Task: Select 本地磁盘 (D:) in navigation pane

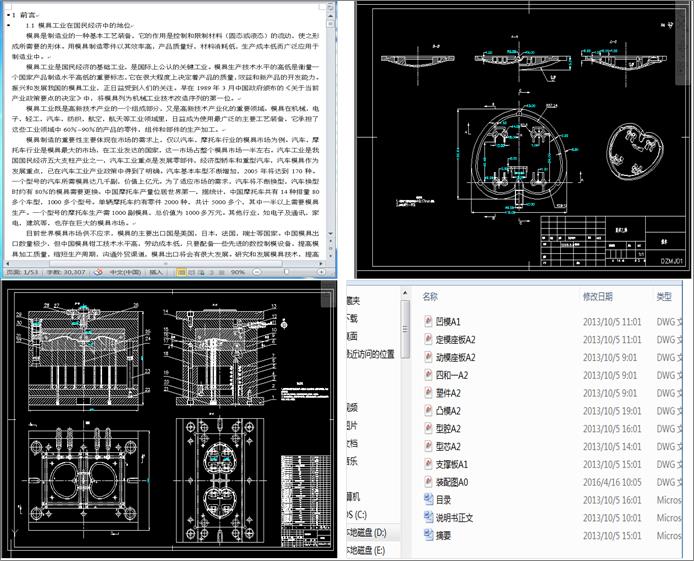Action: pyautogui.click(x=367, y=532)
